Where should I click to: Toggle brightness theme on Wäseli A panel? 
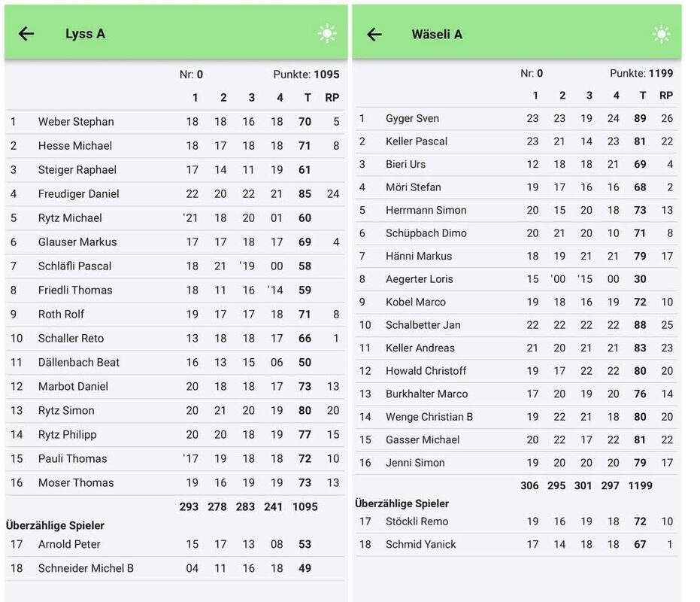661,35
